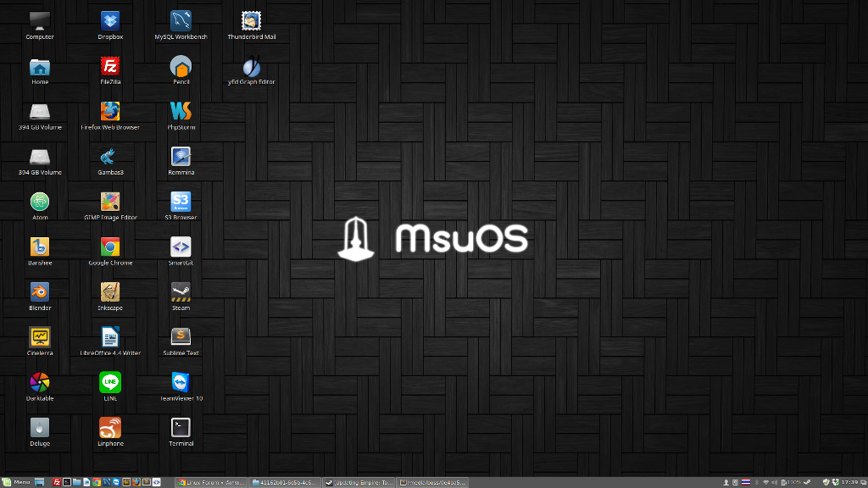
Task: Click the clock showing 17:39
Action: (848, 482)
